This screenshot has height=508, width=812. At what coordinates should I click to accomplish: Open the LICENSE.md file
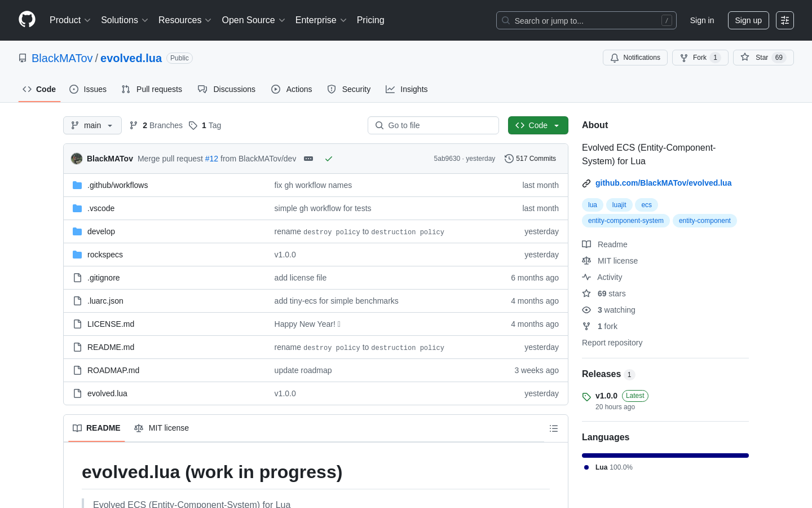111,324
